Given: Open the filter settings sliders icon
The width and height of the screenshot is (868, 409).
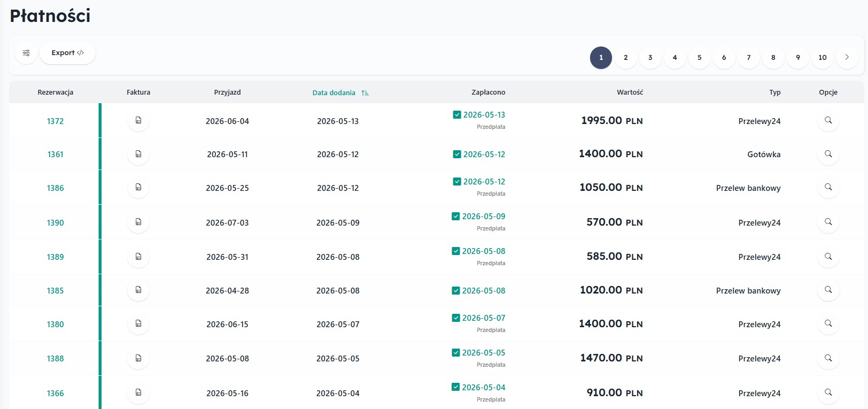Looking at the screenshot, I should (x=26, y=53).
